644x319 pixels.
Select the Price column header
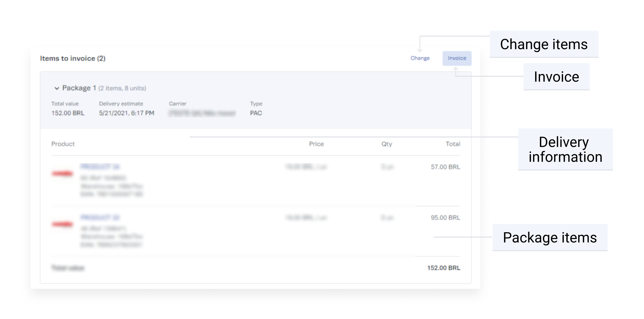click(316, 144)
